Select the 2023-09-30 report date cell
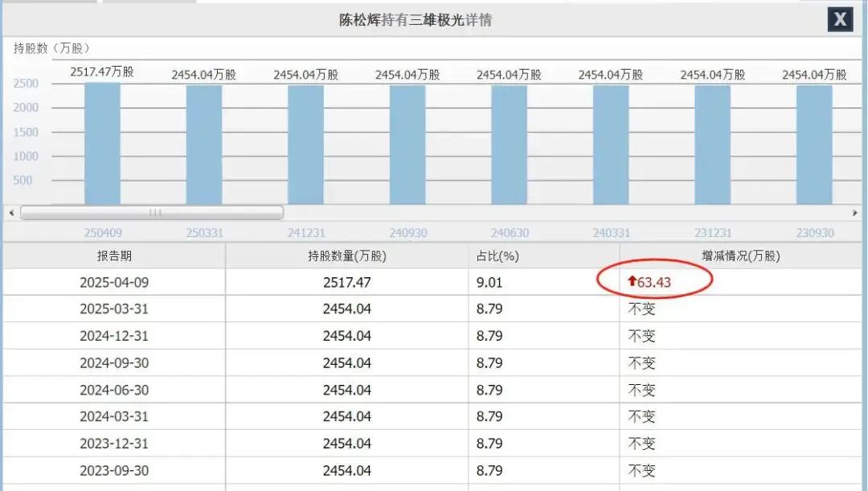The image size is (868, 491). point(114,471)
